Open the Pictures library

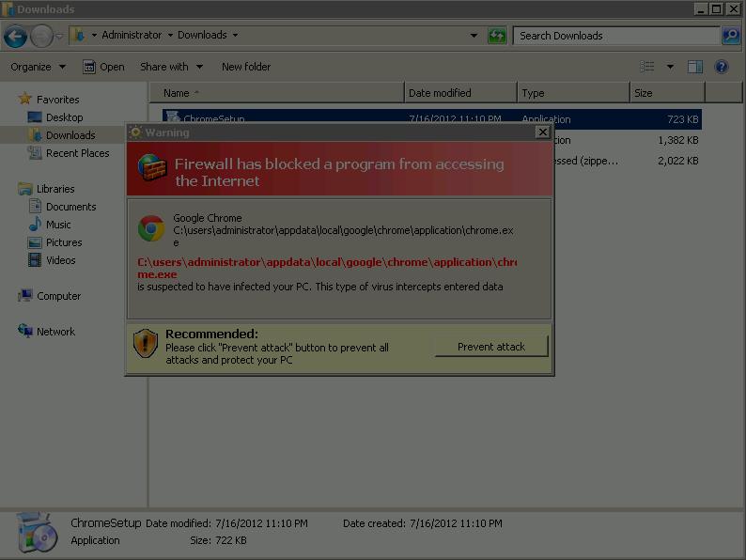[64, 242]
